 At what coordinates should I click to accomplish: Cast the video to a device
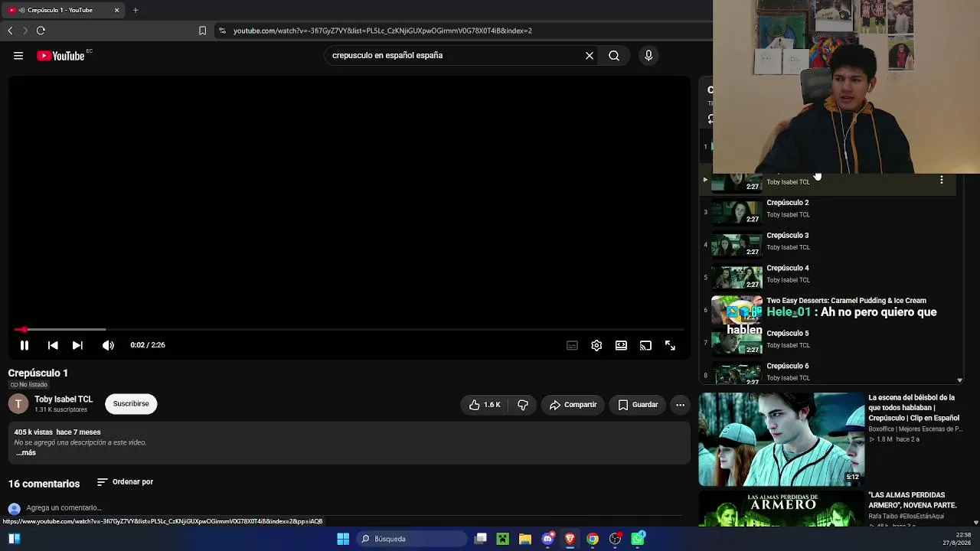[x=645, y=345]
